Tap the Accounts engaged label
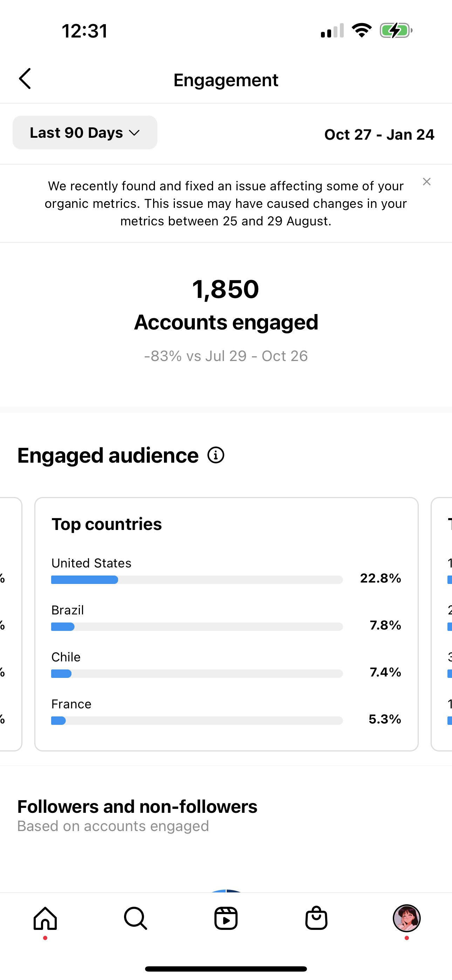Image resolution: width=452 pixels, height=980 pixels. 226,322
